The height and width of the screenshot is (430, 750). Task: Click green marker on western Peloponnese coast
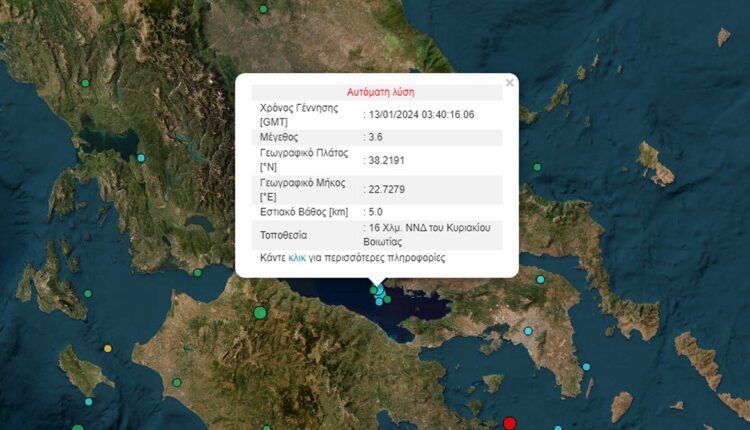177,381
